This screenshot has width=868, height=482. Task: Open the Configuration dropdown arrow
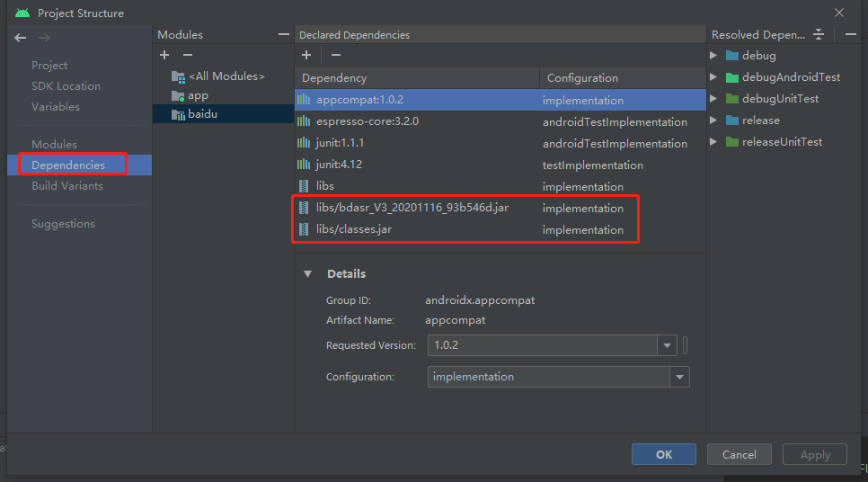click(x=679, y=377)
